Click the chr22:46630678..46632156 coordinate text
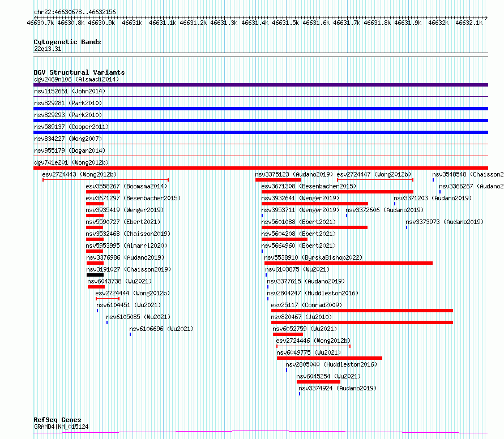The height and width of the screenshot is (439, 504). coord(75,12)
